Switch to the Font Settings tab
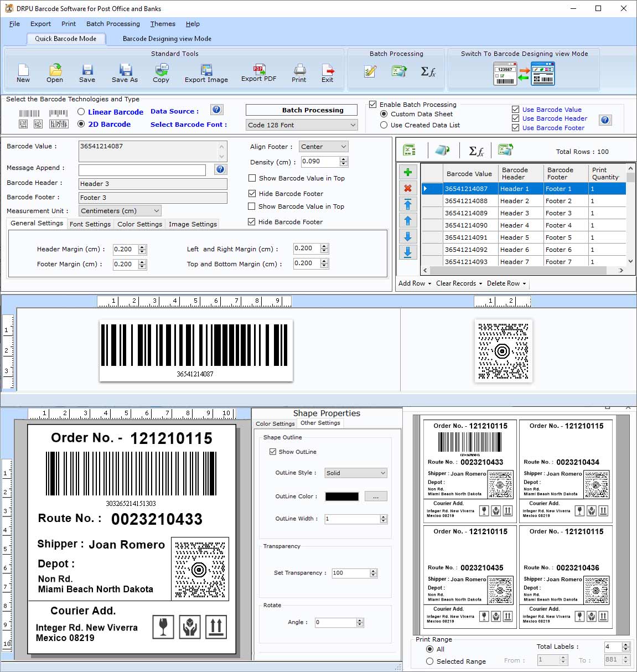 (90, 224)
